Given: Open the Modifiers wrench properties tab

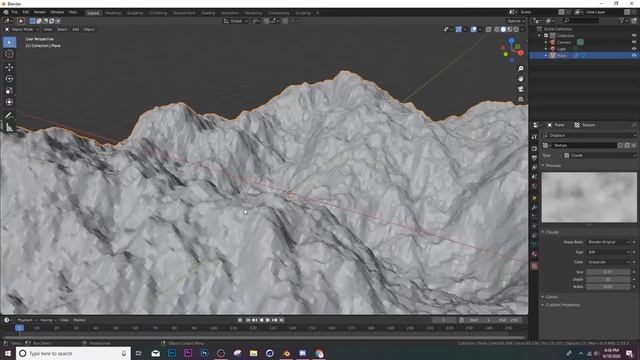Looking at the screenshot, I should coord(534,208).
